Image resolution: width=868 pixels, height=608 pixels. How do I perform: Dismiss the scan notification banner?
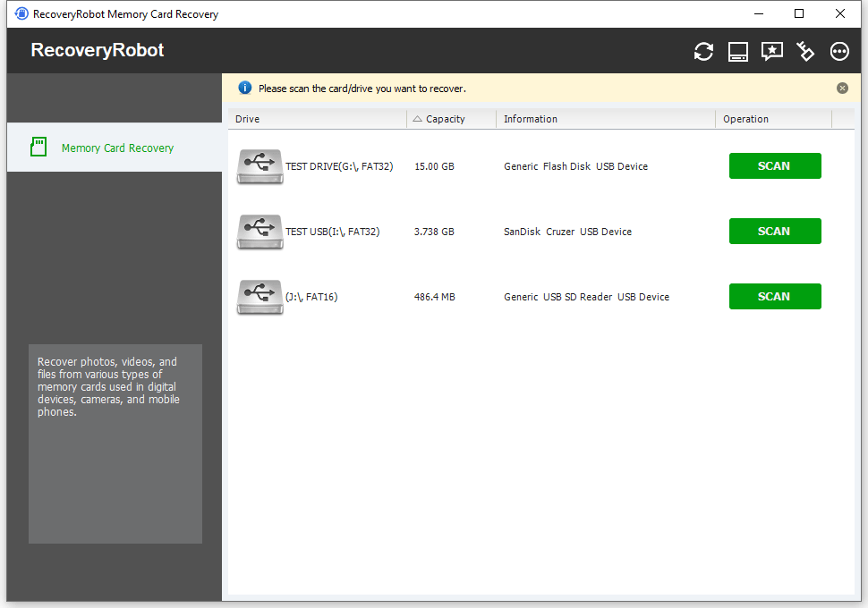[842, 88]
